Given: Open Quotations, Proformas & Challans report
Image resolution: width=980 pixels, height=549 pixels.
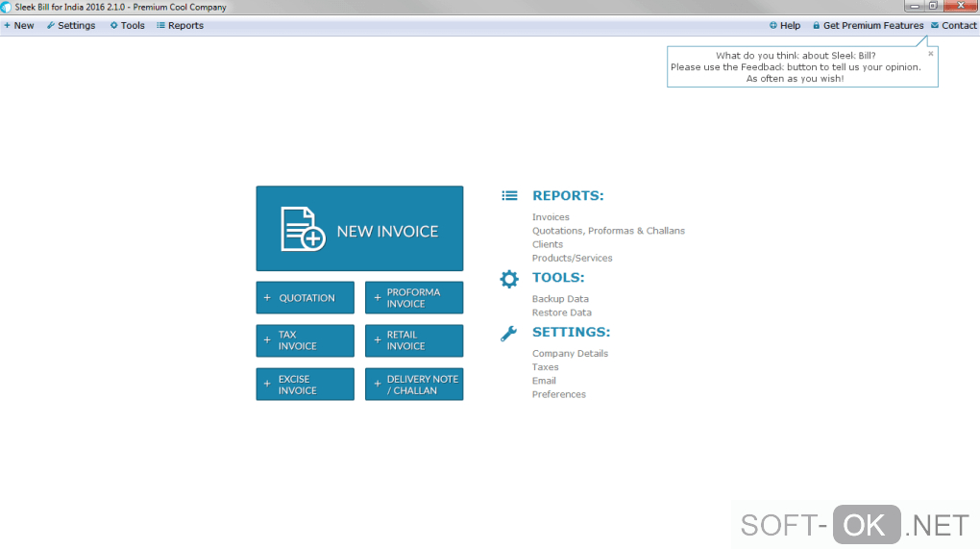Looking at the screenshot, I should point(608,231).
